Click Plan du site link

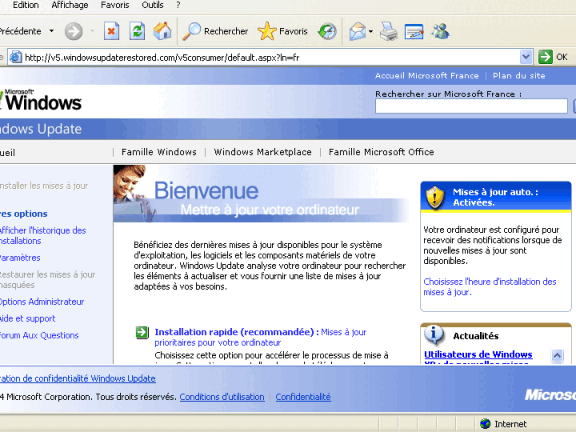(x=519, y=76)
